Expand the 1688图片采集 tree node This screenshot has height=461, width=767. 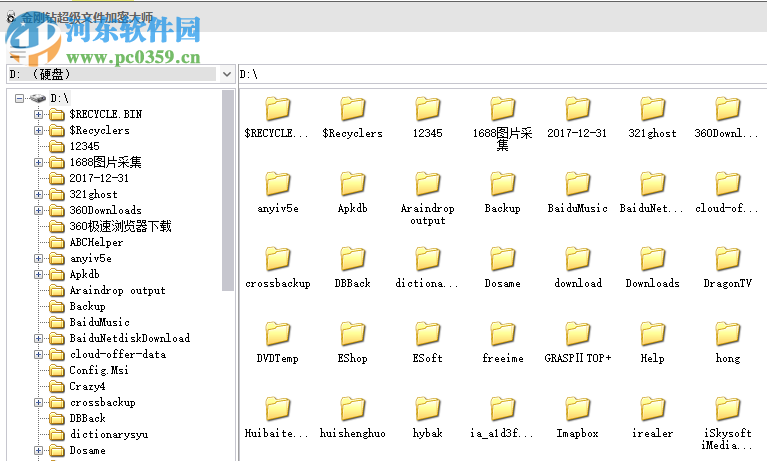pos(38,162)
